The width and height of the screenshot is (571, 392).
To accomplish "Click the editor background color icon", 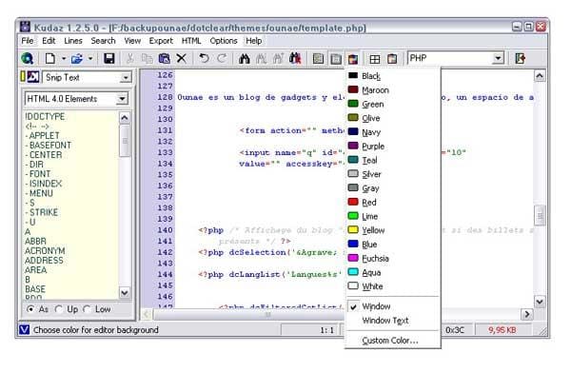I will click(x=353, y=59).
